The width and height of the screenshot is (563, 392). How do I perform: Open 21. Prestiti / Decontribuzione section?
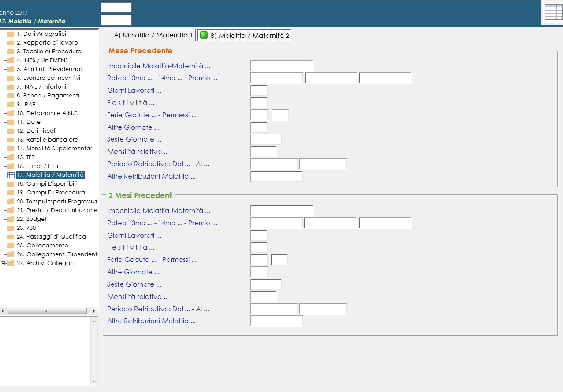pyautogui.click(x=57, y=210)
